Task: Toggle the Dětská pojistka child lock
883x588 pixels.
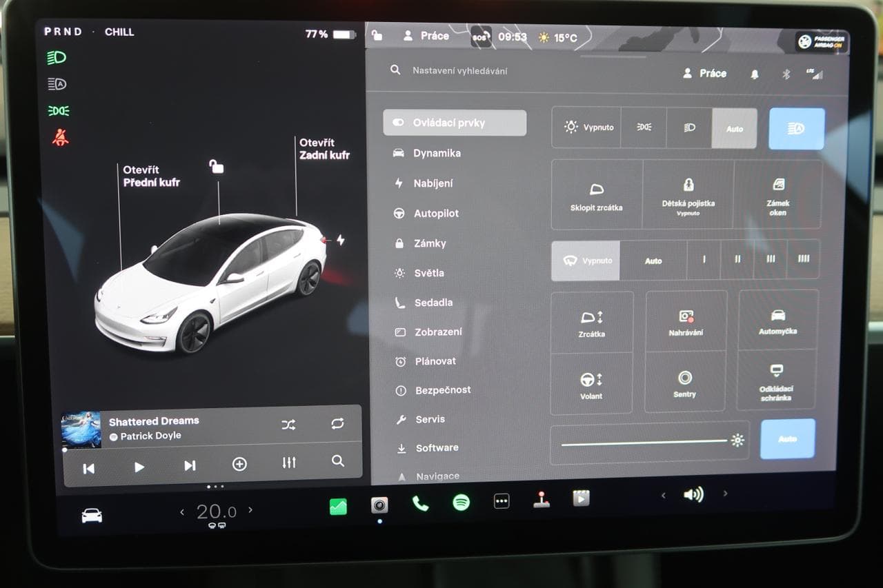Action: click(x=688, y=195)
